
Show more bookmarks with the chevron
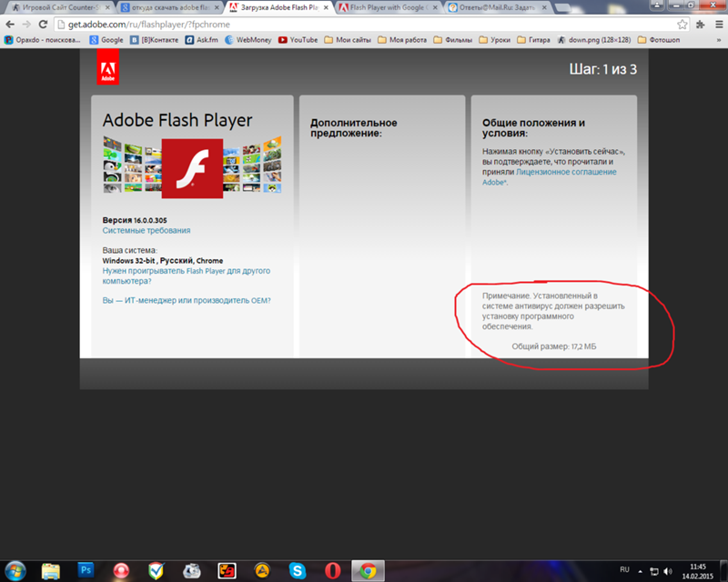click(x=719, y=40)
